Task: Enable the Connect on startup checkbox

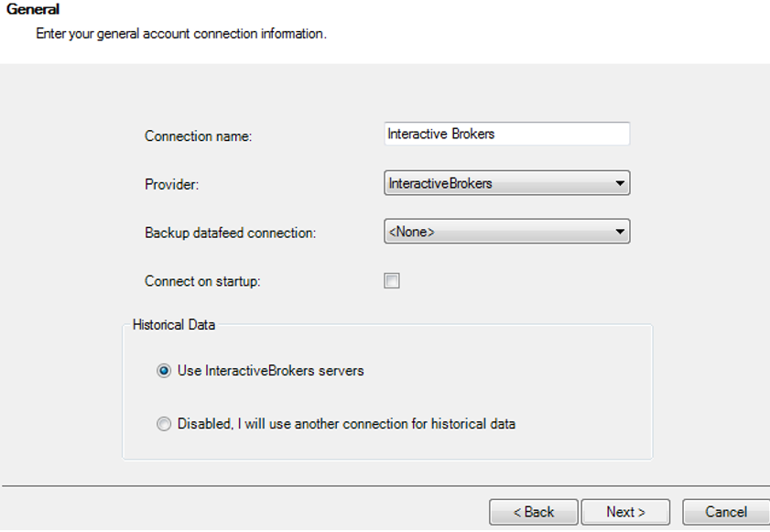Action: point(391,281)
